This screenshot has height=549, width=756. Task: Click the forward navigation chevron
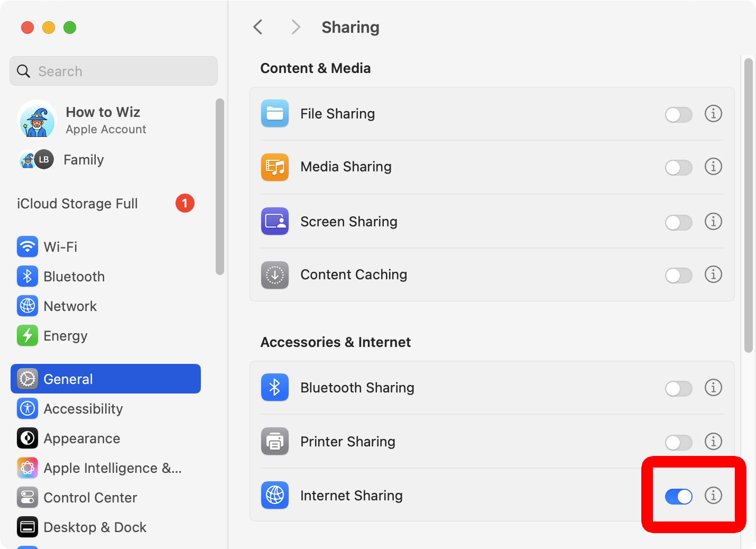click(x=296, y=27)
